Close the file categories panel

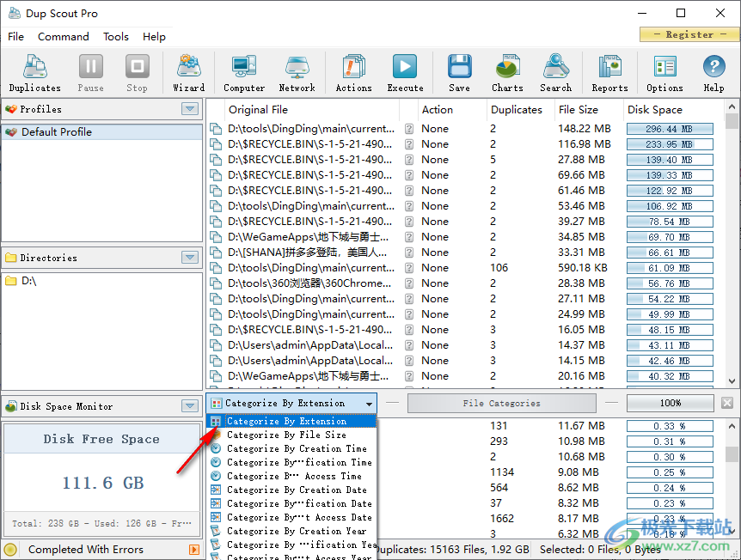coord(727,403)
